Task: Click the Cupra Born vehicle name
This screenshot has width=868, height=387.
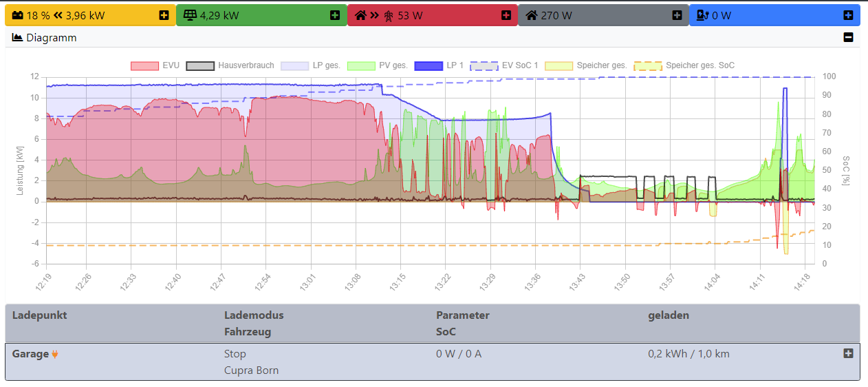Action: (x=251, y=370)
